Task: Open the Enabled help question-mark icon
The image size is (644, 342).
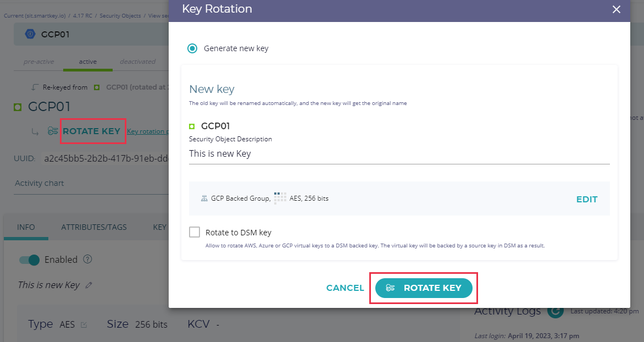Action: tap(87, 260)
